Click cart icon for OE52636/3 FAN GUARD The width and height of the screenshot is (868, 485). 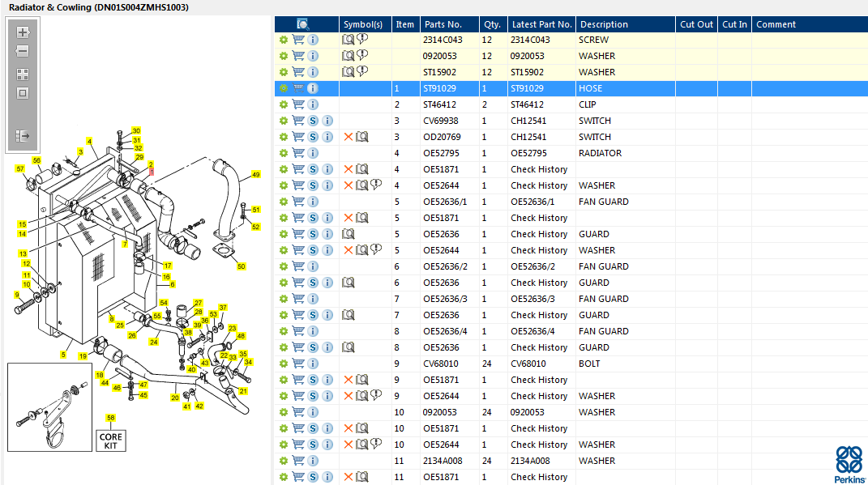click(x=297, y=299)
